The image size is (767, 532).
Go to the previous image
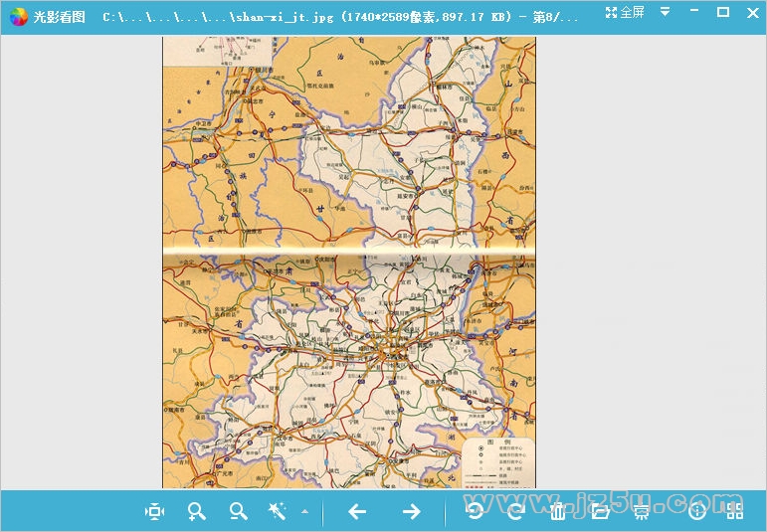pyautogui.click(x=357, y=511)
